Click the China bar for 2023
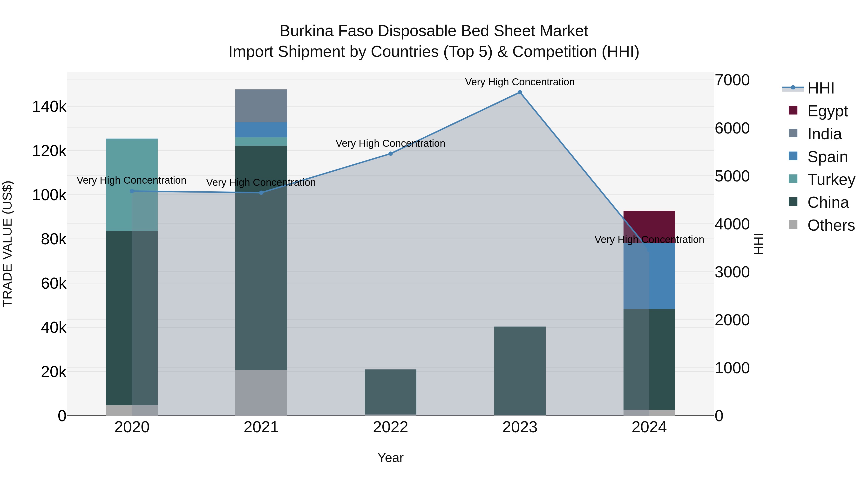The width and height of the screenshot is (868, 488). click(x=520, y=371)
